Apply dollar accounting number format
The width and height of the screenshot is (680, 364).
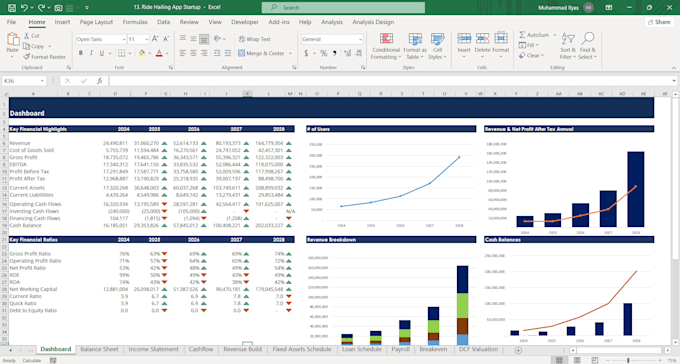tap(306, 53)
